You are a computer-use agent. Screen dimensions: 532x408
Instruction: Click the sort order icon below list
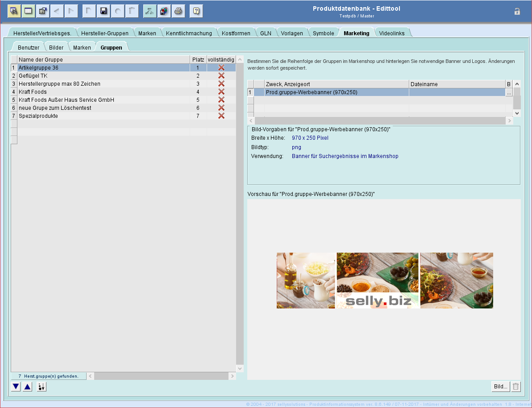click(42, 387)
